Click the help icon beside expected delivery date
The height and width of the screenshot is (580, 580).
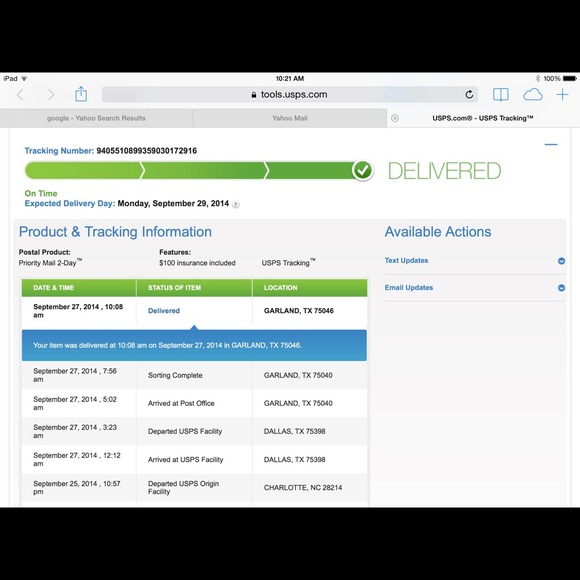[x=235, y=204]
